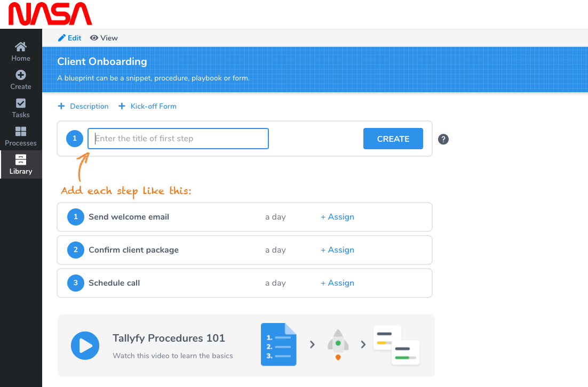Open the Tasks panel from the sidebar
588x387 pixels.
click(x=21, y=108)
